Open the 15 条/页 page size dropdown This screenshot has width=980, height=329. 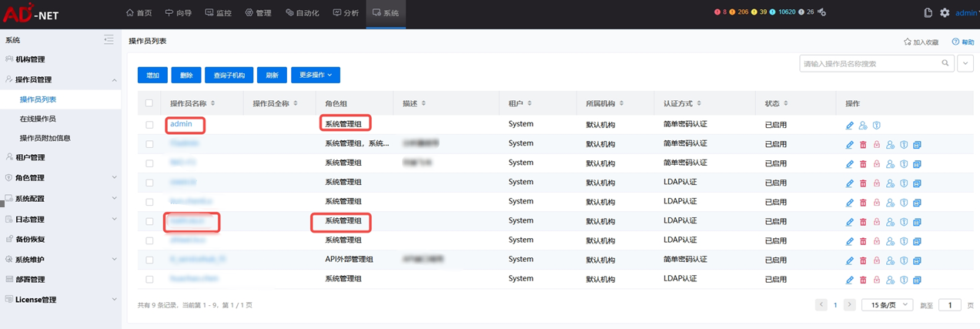887,305
